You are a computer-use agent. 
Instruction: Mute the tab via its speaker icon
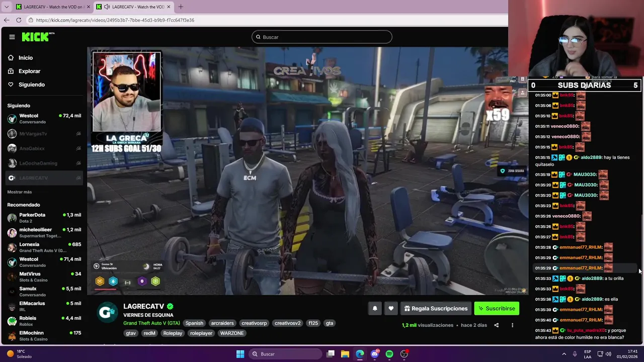coord(107,7)
